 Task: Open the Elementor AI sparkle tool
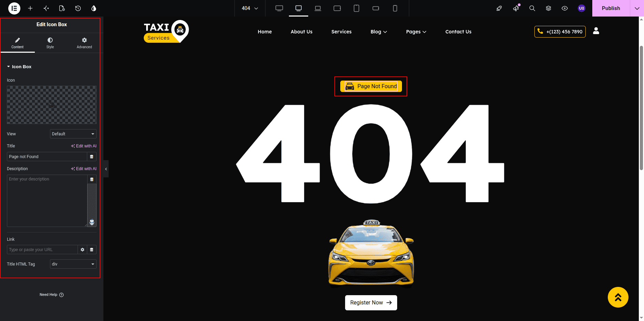tap(46, 8)
